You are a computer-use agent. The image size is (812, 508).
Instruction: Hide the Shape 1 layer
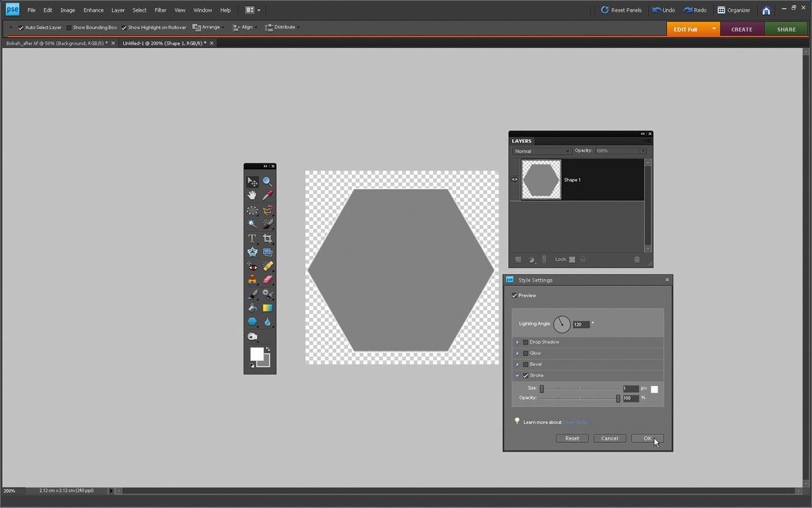click(x=515, y=179)
